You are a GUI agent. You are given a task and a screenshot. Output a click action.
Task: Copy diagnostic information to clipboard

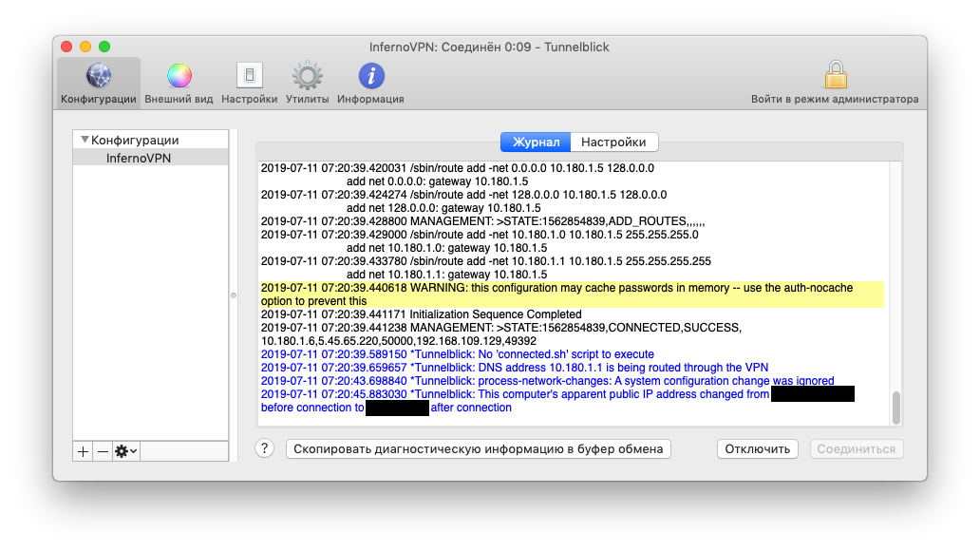click(x=478, y=449)
